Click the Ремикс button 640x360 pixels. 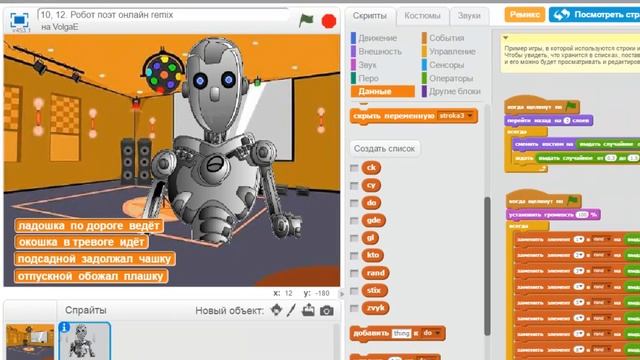coord(524,15)
